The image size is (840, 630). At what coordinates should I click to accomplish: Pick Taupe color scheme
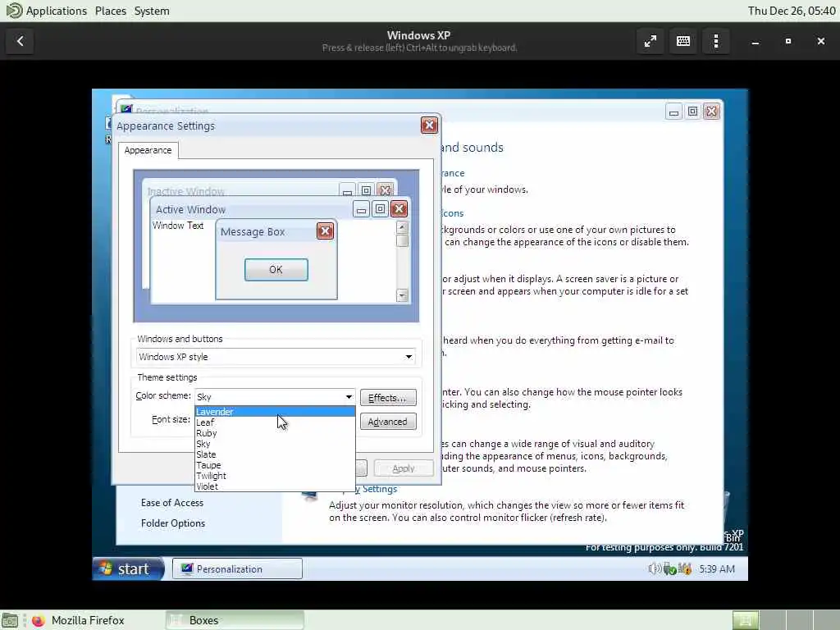pos(275,465)
